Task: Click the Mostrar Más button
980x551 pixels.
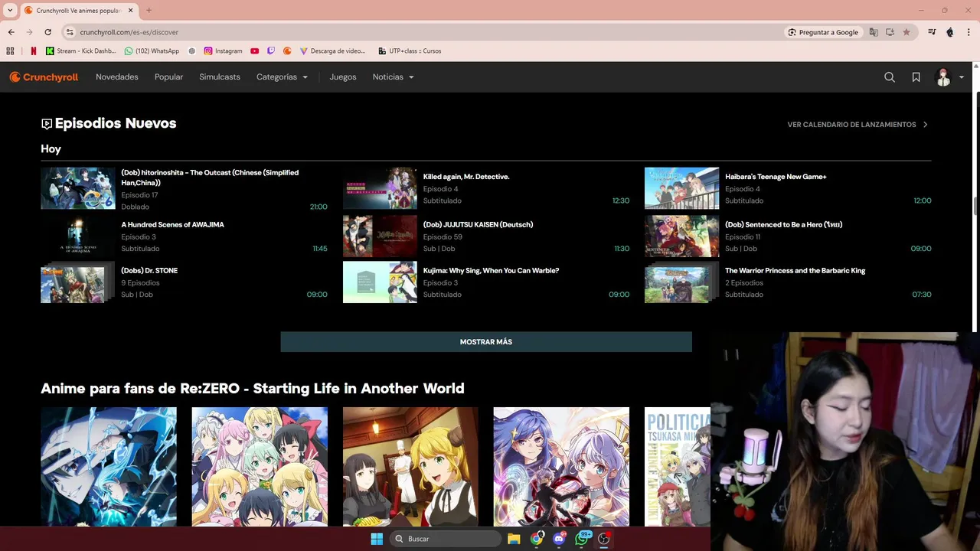Action: pos(486,342)
